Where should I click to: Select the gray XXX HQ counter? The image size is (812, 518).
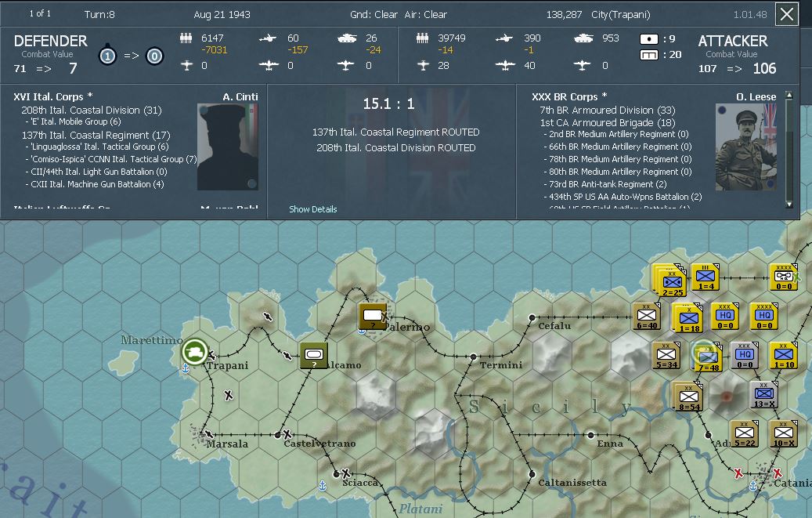(x=745, y=356)
